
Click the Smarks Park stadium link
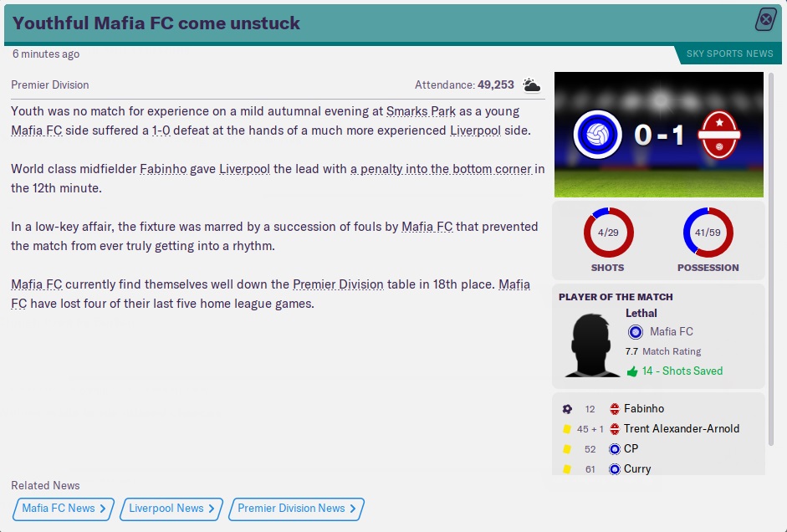pos(417,111)
